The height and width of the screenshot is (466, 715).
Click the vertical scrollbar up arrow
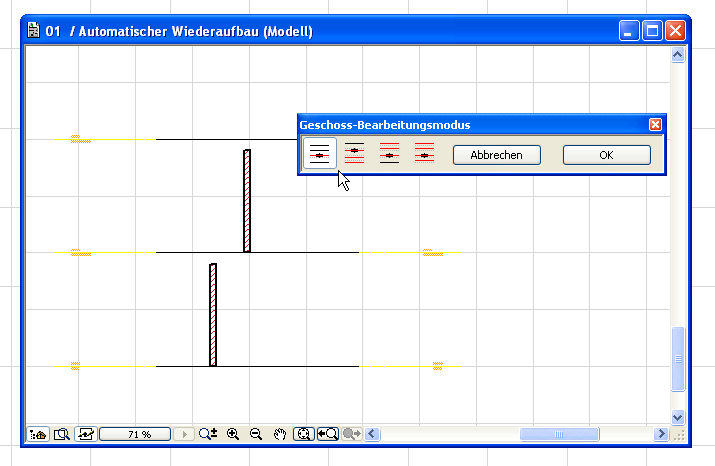[x=678, y=55]
